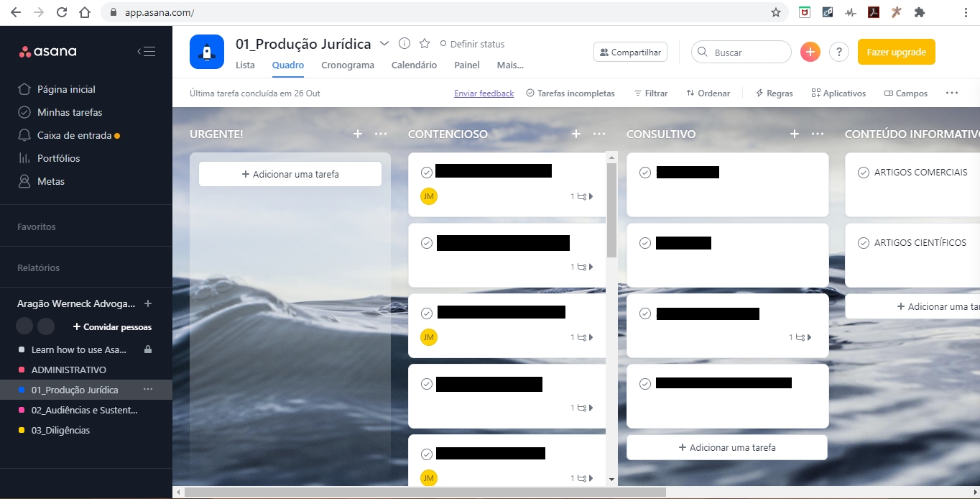Click the bookmark star in the address bar
980x499 pixels.
(x=776, y=12)
